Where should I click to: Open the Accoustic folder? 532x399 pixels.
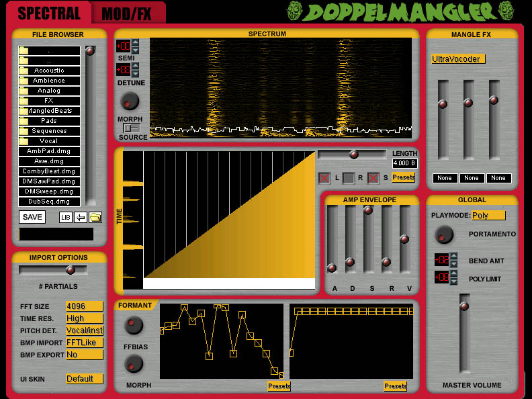coord(49,71)
